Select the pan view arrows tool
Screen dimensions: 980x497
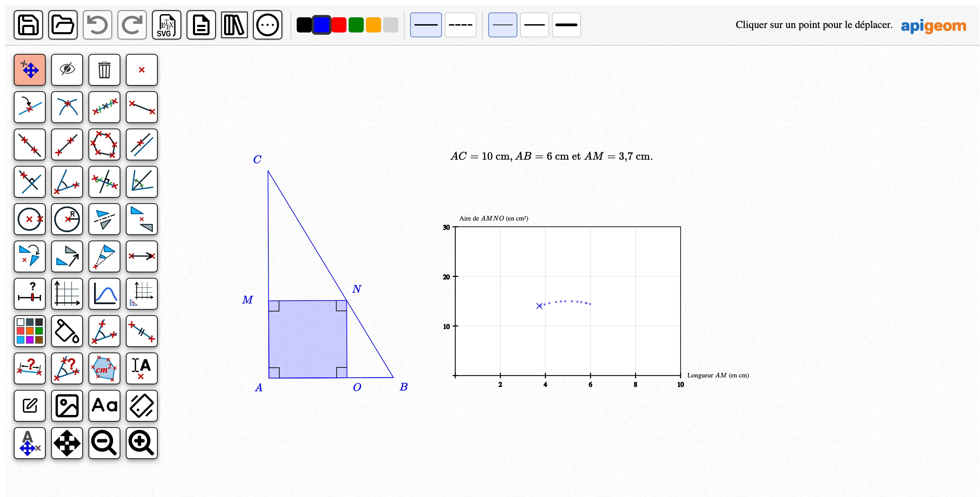pyautogui.click(x=67, y=443)
